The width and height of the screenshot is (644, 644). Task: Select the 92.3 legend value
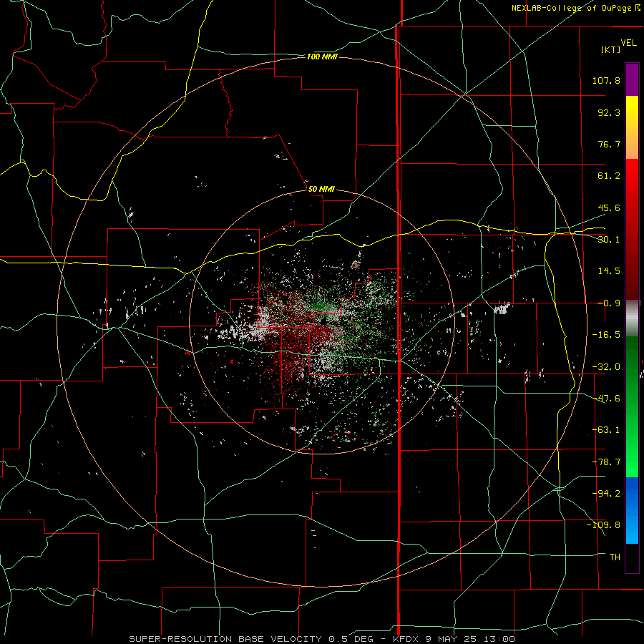pyautogui.click(x=609, y=112)
